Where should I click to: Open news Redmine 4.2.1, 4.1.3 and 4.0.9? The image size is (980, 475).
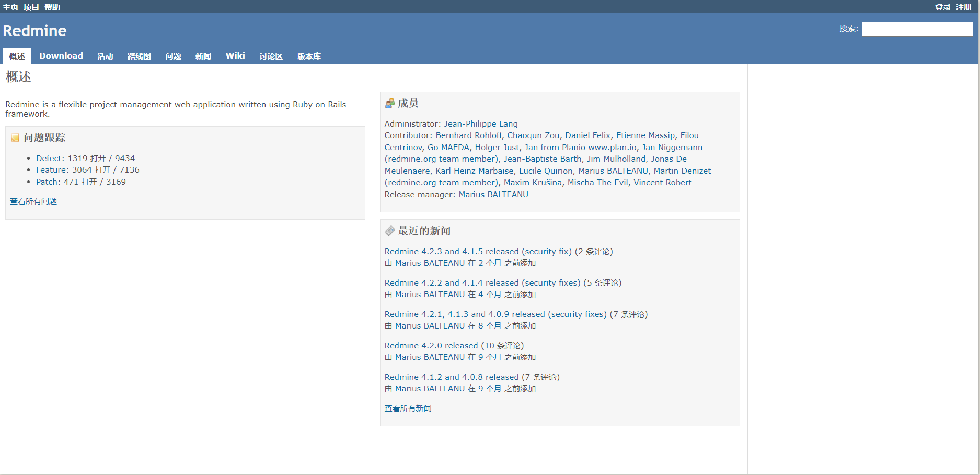click(x=495, y=314)
